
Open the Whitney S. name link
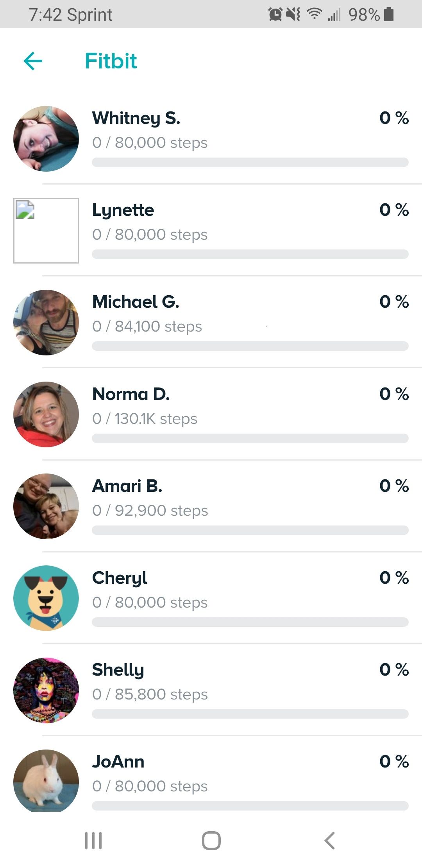point(136,118)
